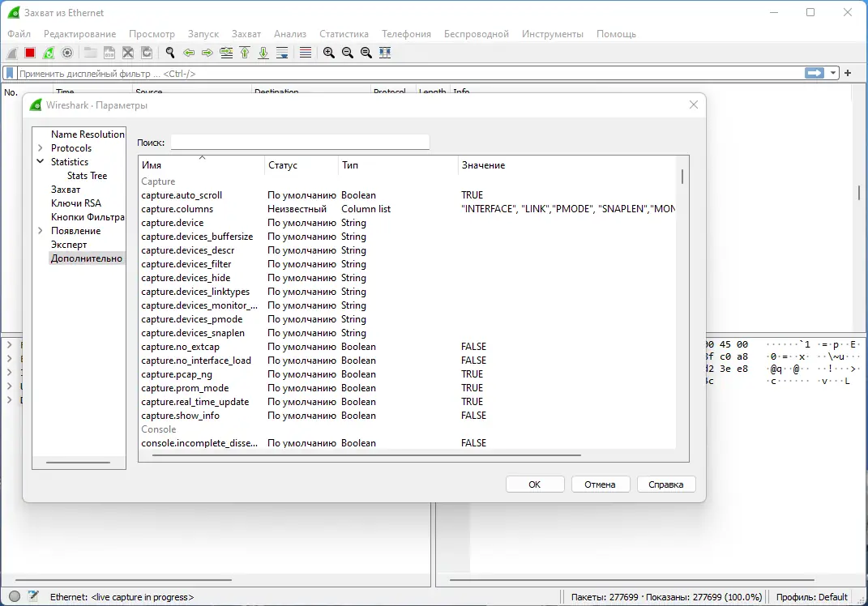Click resize columns to content icon
Screen dimensions: 868x606
[x=385, y=53]
